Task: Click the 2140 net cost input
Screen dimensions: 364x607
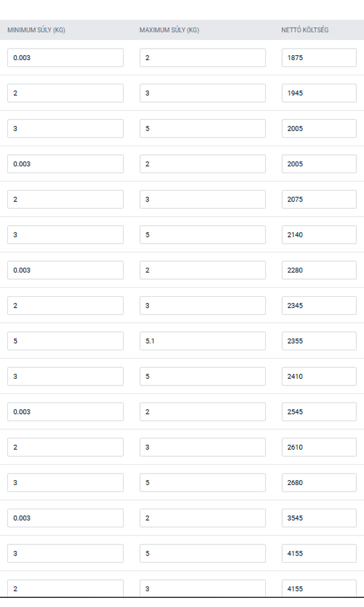Action: 318,235
